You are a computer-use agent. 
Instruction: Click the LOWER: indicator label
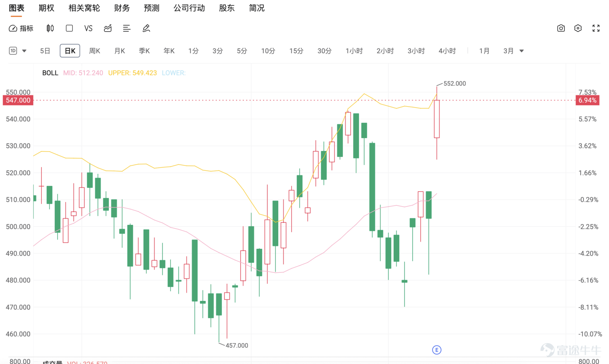click(x=174, y=73)
